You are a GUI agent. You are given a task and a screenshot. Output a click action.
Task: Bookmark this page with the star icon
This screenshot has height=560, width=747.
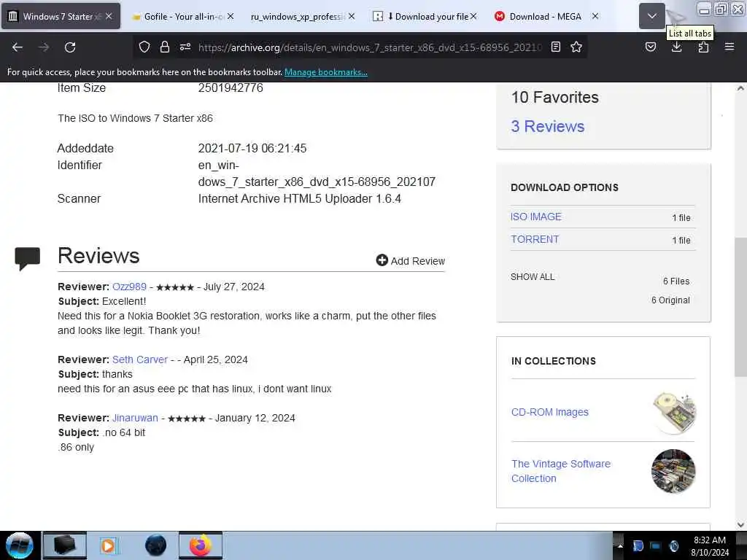pos(576,47)
